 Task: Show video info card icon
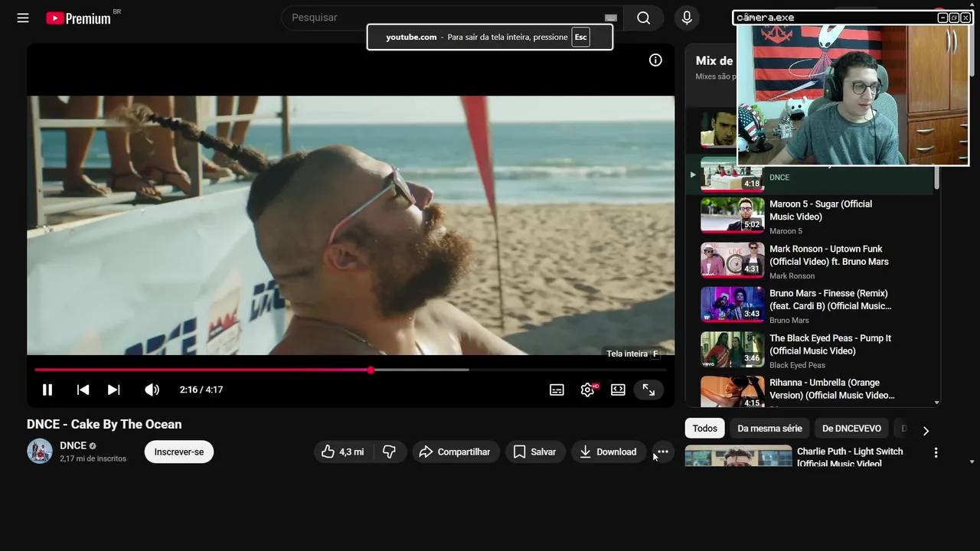click(x=655, y=60)
